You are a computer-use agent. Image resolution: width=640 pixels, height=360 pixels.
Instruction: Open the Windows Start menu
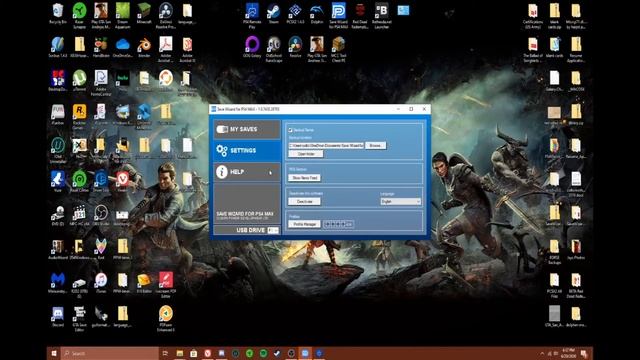pos(54,353)
